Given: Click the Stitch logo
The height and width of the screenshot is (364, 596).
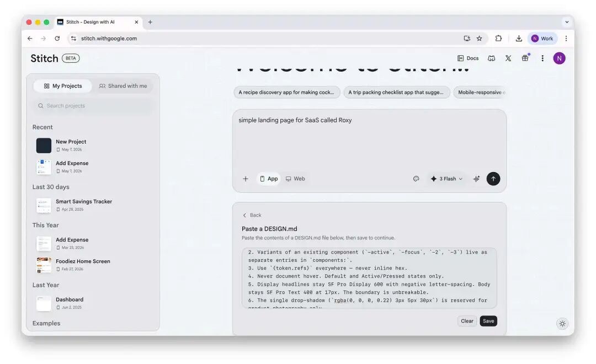Looking at the screenshot, I should tap(45, 58).
